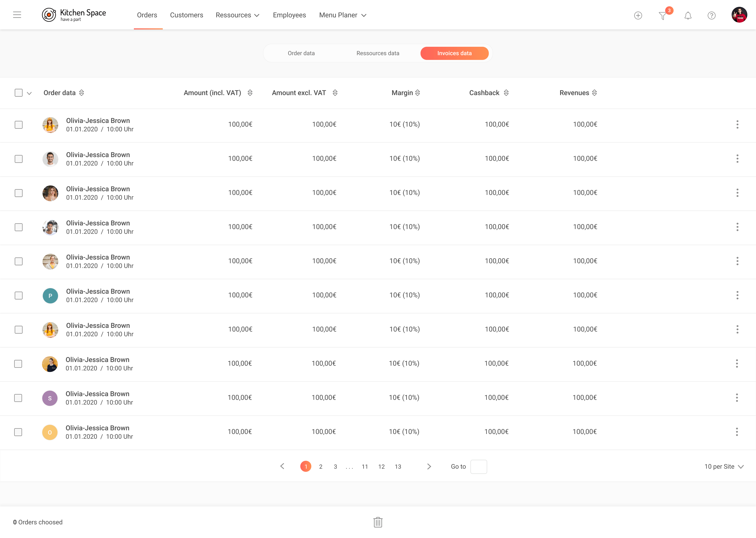Open more options for first order row
Viewport: 756px width, 538px height.
pyautogui.click(x=737, y=125)
